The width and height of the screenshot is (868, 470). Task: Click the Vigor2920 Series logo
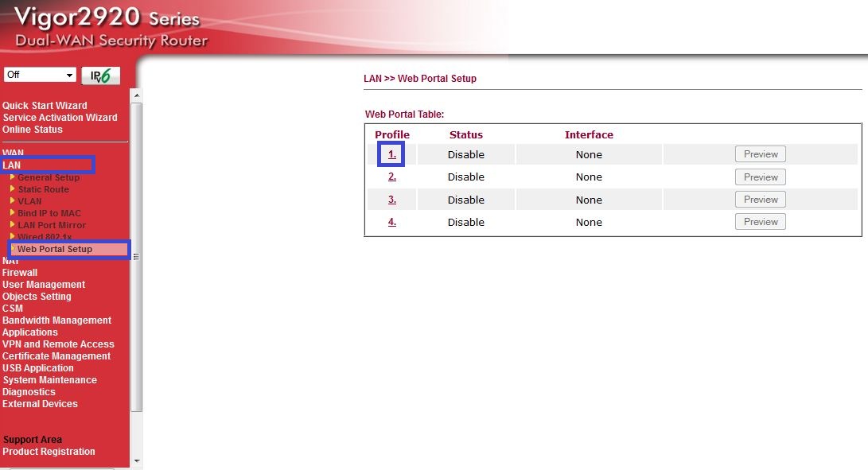(x=107, y=28)
